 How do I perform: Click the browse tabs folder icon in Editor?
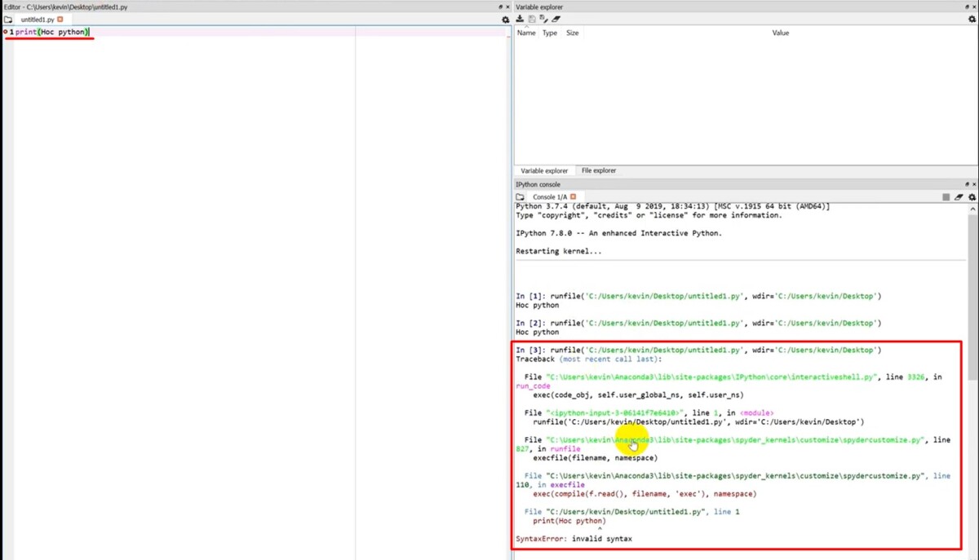(x=7, y=19)
